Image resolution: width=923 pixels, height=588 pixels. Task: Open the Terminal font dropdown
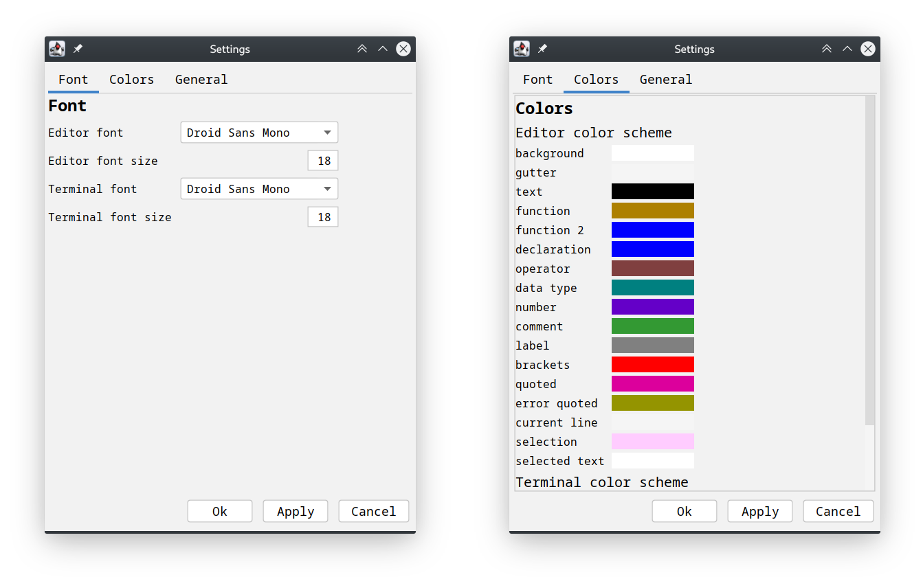click(259, 189)
